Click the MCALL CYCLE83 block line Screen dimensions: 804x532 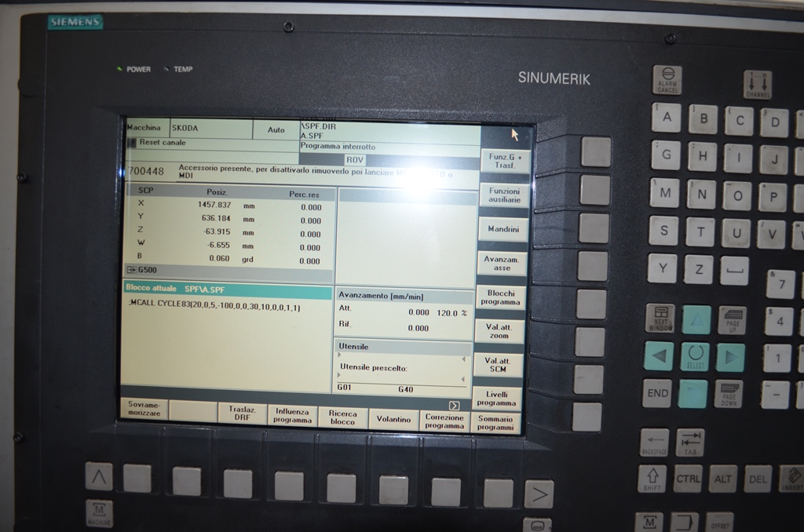point(215,307)
